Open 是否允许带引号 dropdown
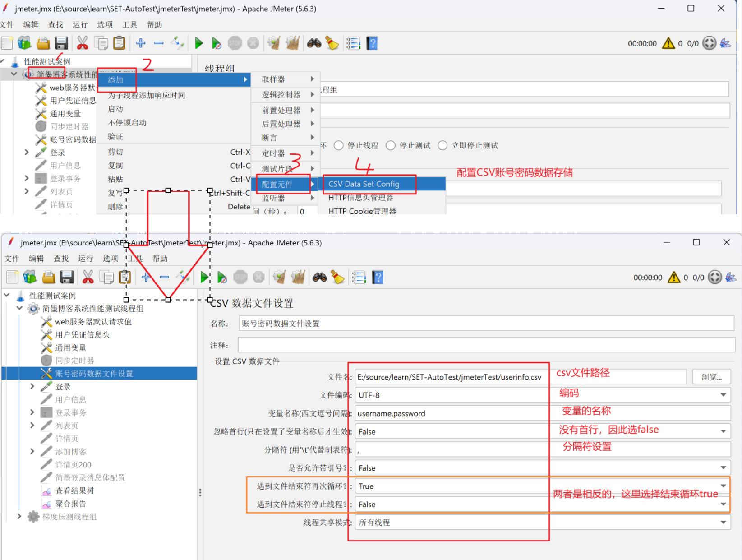The image size is (742, 560). (724, 468)
